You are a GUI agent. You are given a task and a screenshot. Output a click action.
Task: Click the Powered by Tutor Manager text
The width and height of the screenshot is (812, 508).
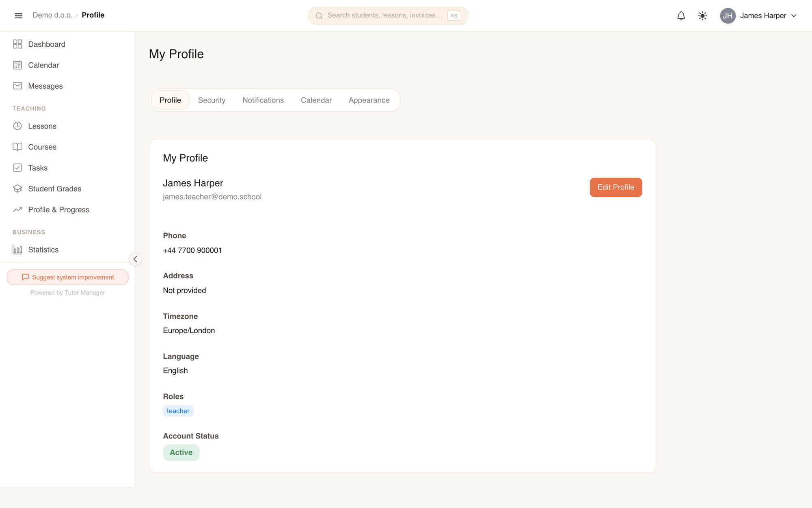coord(67,293)
